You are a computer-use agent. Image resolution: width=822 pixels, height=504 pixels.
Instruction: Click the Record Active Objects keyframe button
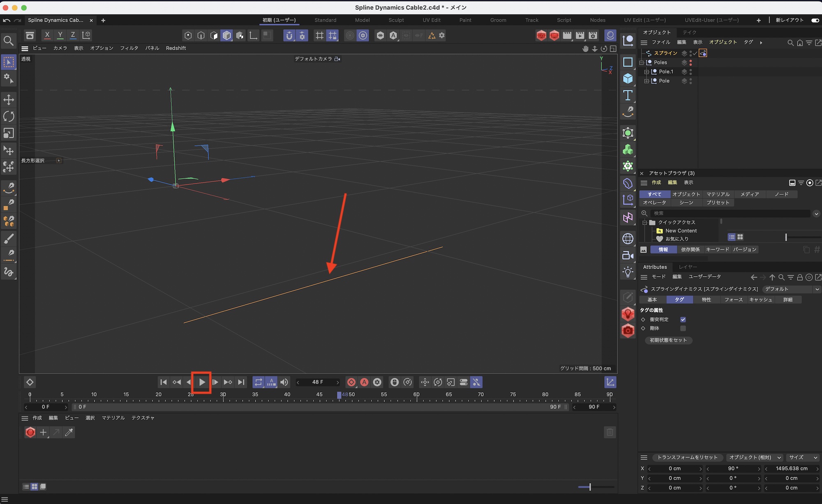click(x=351, y=382)
